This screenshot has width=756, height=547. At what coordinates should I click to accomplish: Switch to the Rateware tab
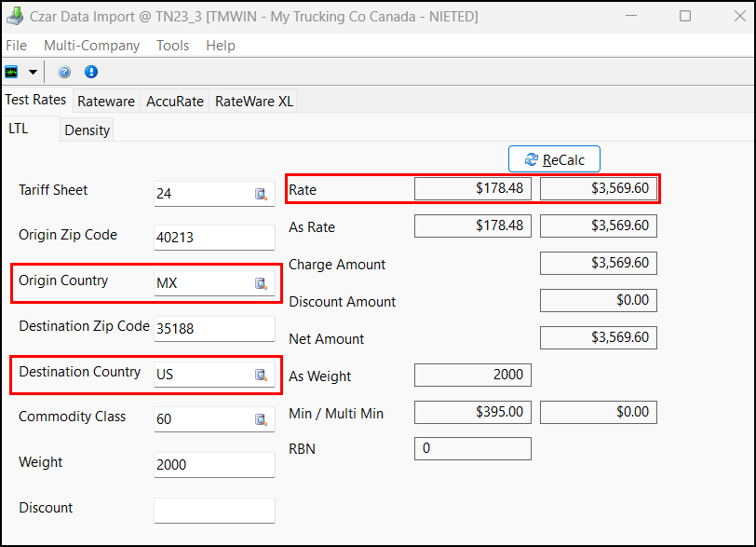tap(105, 100)
